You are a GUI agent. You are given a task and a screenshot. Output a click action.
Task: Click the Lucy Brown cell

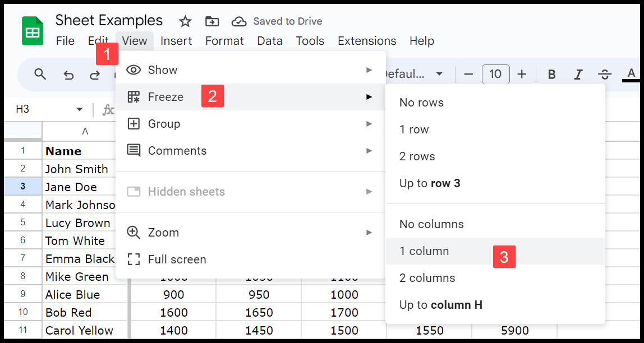click(x=79, y=223)
